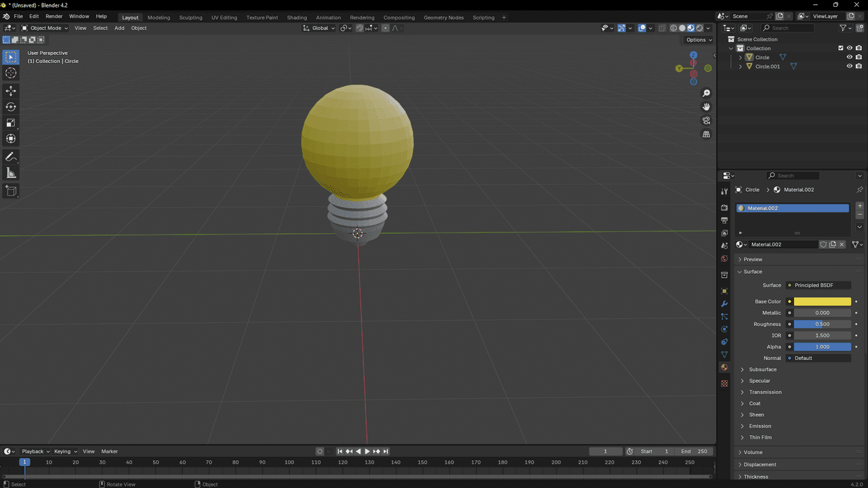Activate the Move tool
Screen dimensions: 868x488
click(x=11, y=91)
